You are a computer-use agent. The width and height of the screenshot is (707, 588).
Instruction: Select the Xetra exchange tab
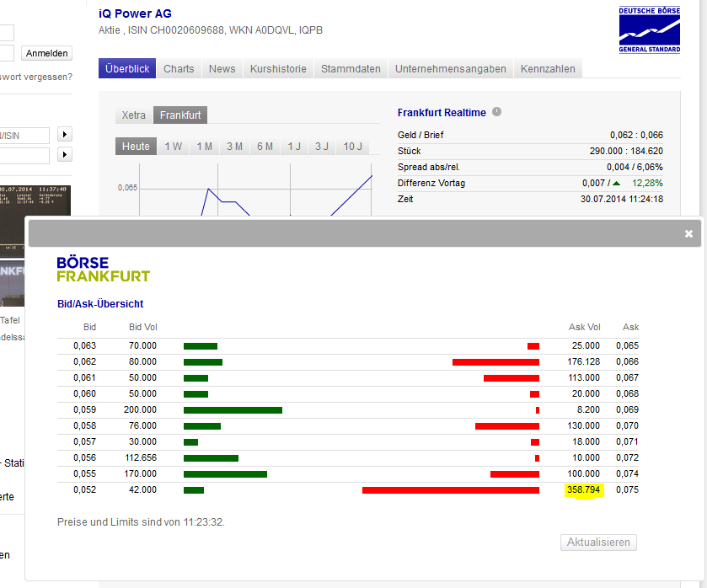point(134,115)
